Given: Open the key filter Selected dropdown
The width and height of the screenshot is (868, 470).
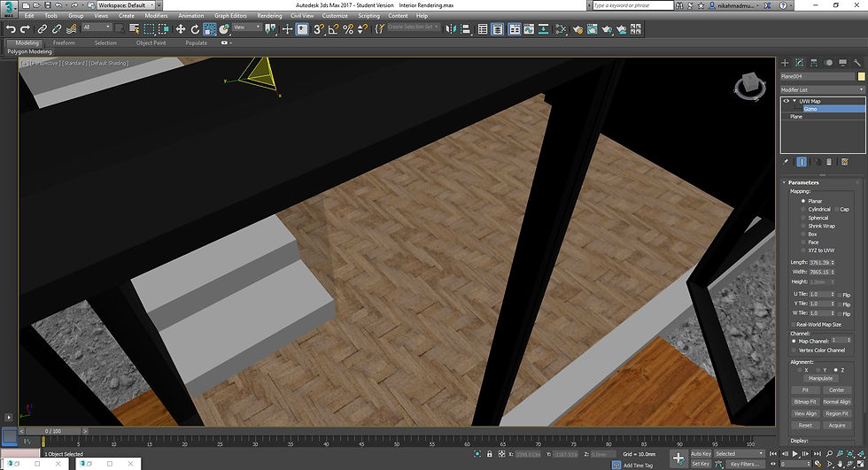Looking at the screenshot, I should (x=739, y=454).
